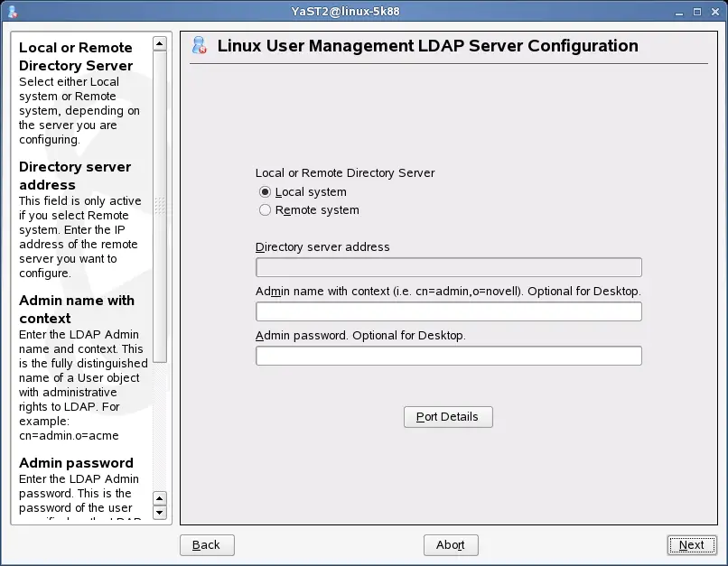Select the Remote system radio button
728x566 pixels.
pos(265,210)
